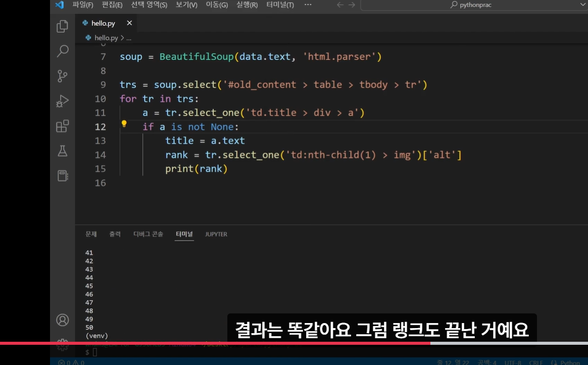Click 'td.title > div > a' selector string
The height and width of the screenshot is (365, 588).
coord(302,113)
